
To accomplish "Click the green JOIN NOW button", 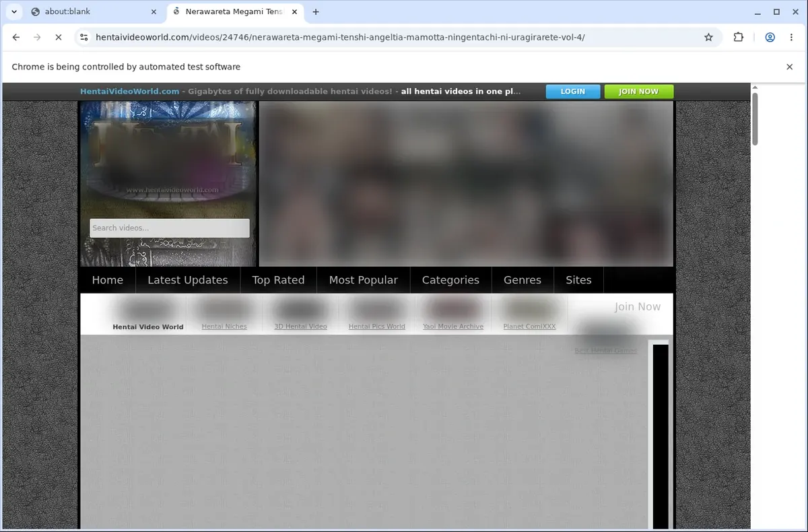I will point(638,92).
